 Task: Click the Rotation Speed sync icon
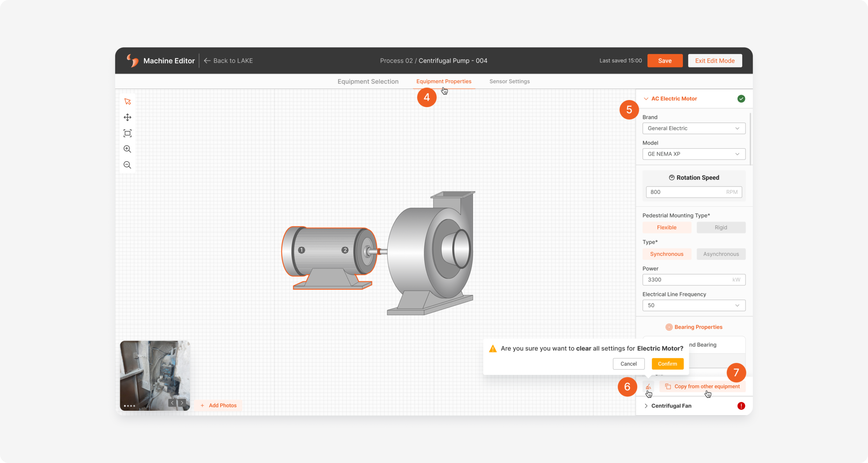coord(671,177)
